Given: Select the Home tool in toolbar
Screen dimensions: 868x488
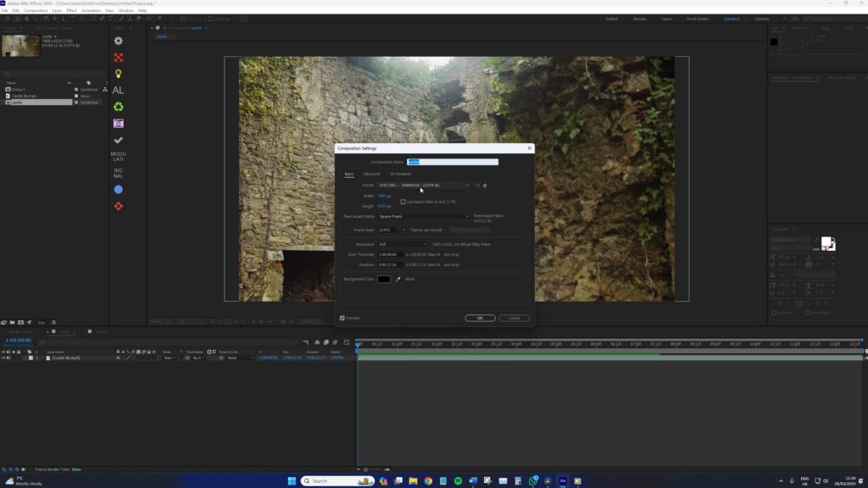Looking at the screenshot, I should [x=7, y=19].
